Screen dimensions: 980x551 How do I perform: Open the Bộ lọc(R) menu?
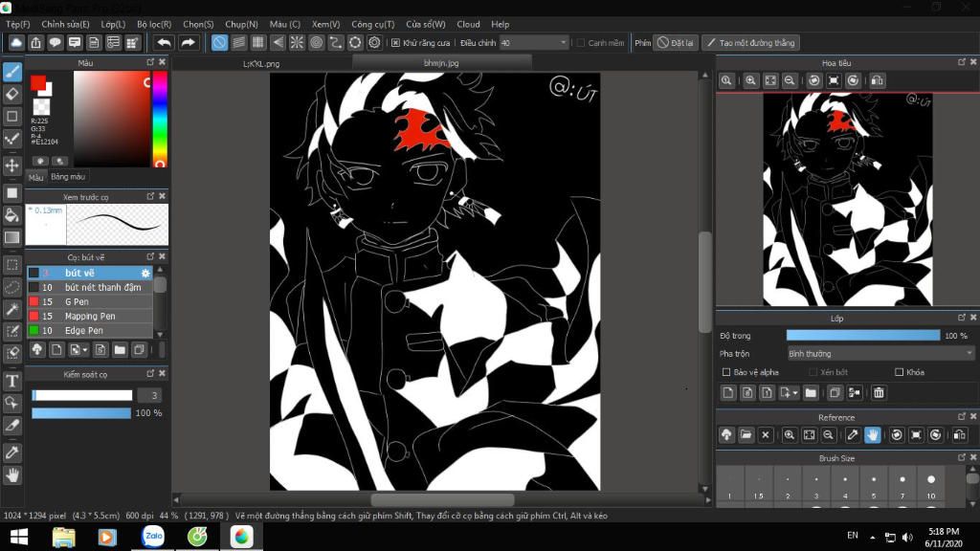(x=154, y=24)
